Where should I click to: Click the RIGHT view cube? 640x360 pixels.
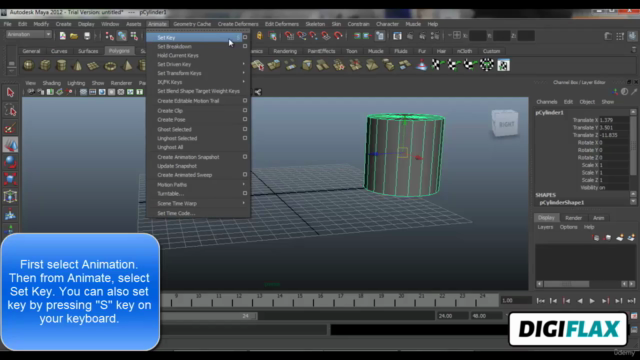pyautogui.click(x=505, y=123)
